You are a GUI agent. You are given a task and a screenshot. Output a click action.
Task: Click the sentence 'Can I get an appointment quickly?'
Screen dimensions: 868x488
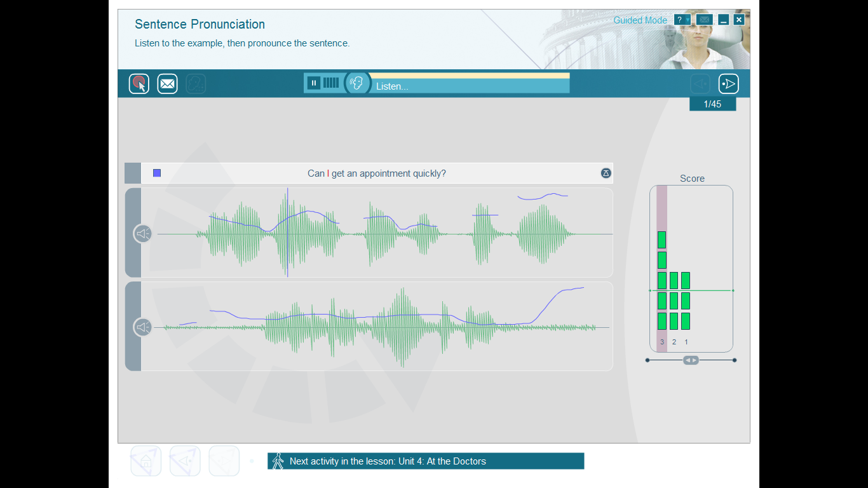(x=377, y=173)
